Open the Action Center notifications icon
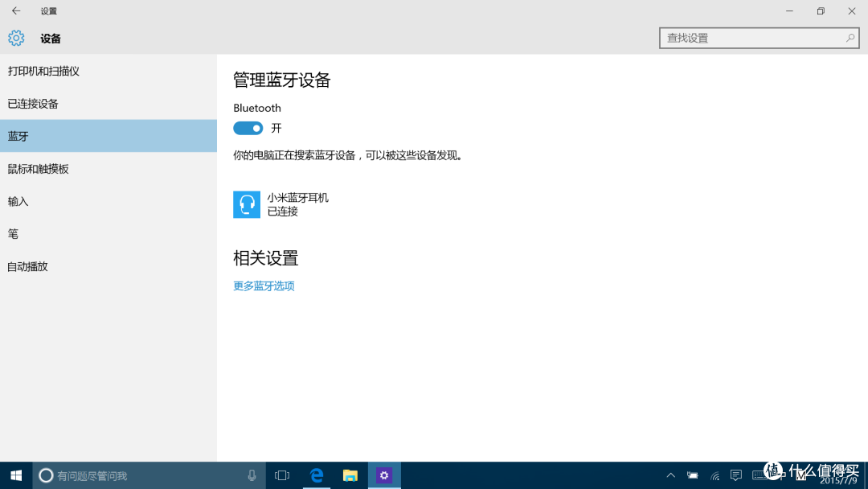The height and width of the screenshot is (489, 868). point(735,475)
